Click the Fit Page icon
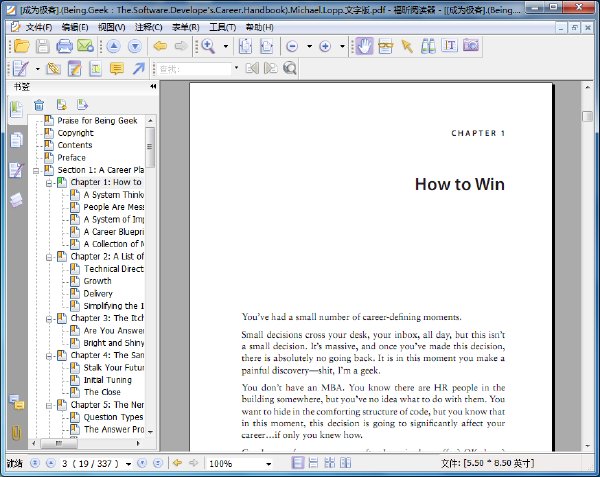Image resolution: width=600 pixels, height=477 pixels. pyautogui.click(x=245, y=46)
